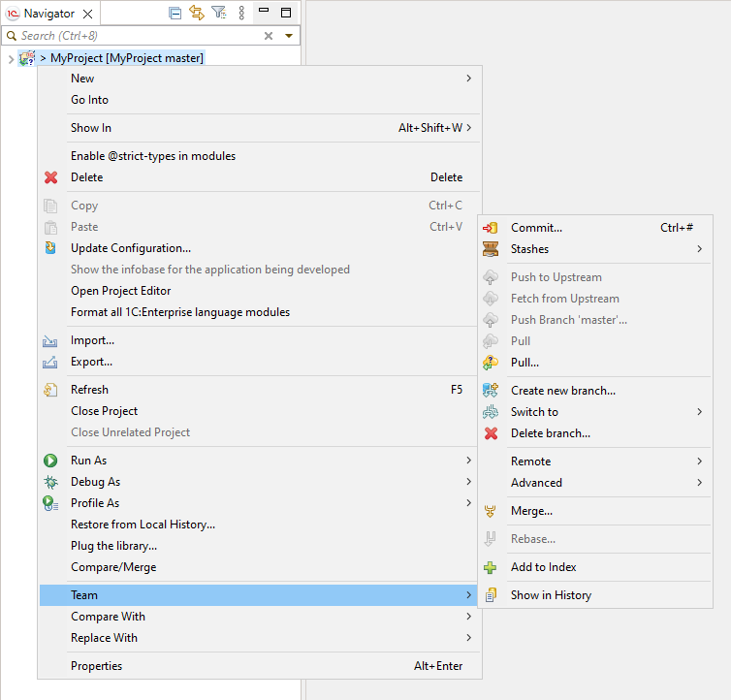This screenshot has width=731, height=700.
Task: Expand the Switch to submenu
Action: tap(534, 412)
